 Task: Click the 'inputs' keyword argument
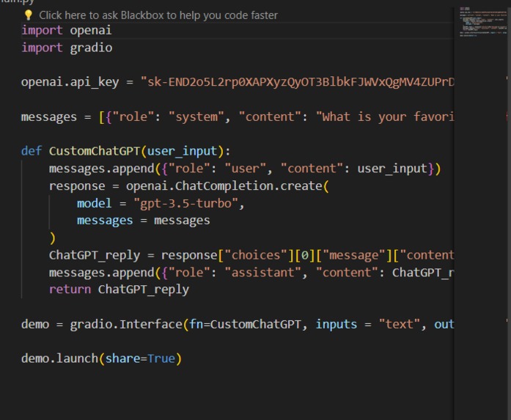pyautogui.click(x=337, y=324)
